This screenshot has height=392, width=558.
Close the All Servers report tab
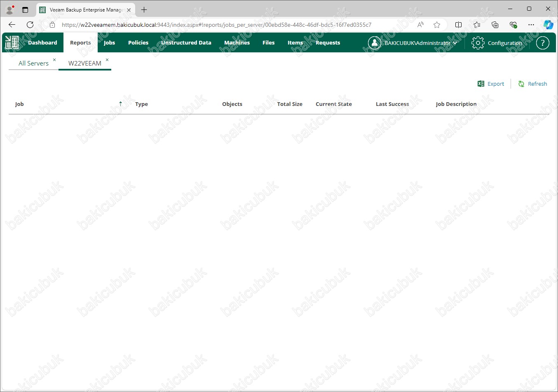(x=54, y=60)
